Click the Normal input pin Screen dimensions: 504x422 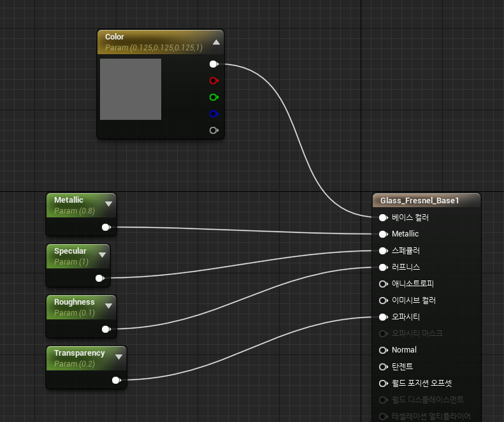[x=383, y=350]
